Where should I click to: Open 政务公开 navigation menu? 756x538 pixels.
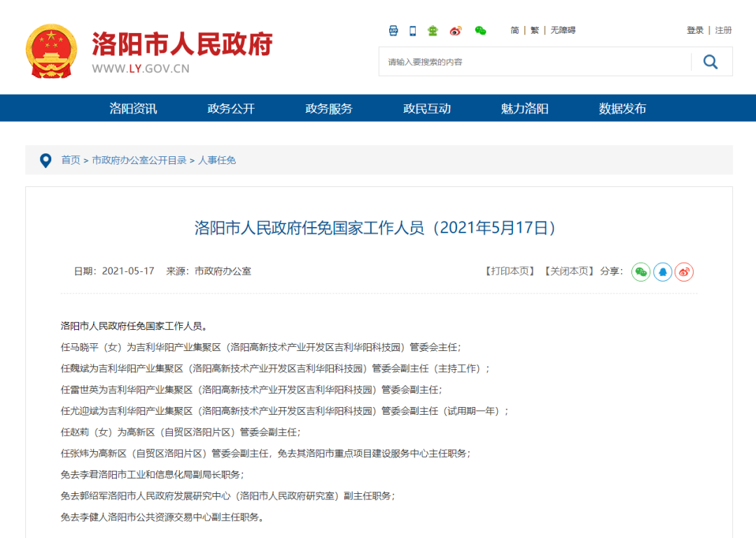pos(231,109)
